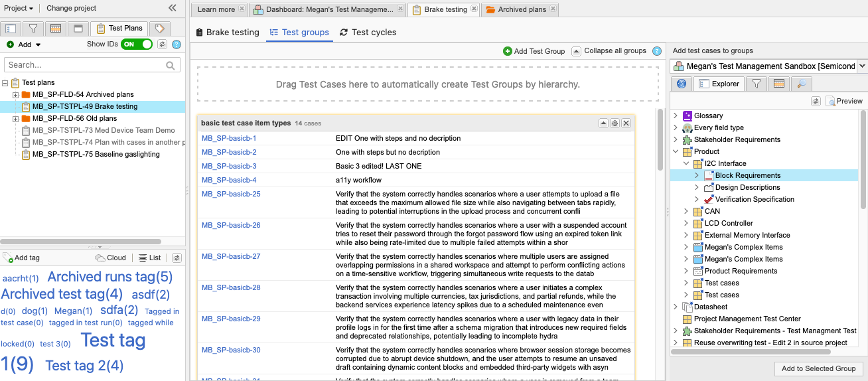This screenshot has width=868, height=381.
Task: Close the Learn more tab
Action: [242, 9]
